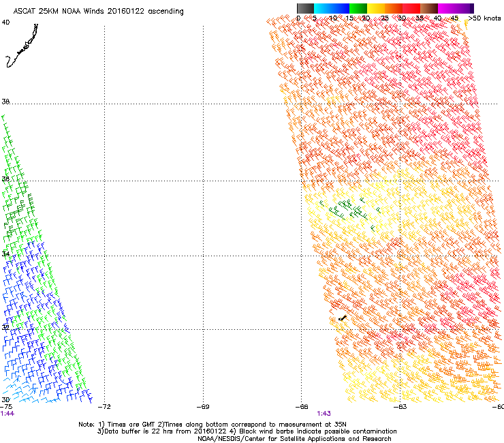Click the '>50 knots' legend label
This screenshot has width=504, height=443.
484,18
